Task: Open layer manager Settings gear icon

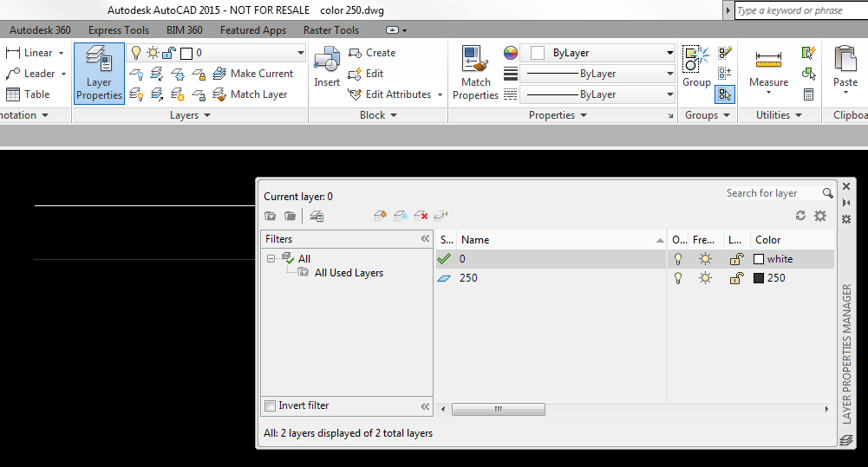Action: click(820, 216)
